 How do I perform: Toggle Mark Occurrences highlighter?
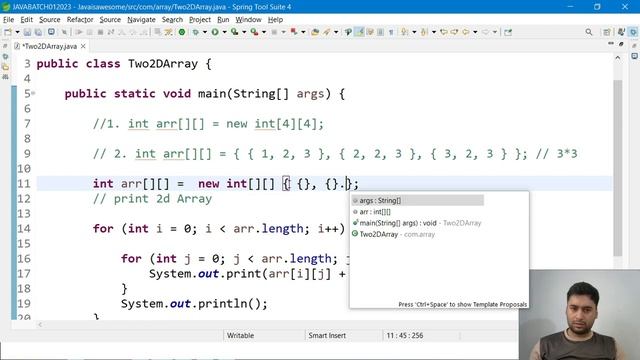[x=359, y=32]
